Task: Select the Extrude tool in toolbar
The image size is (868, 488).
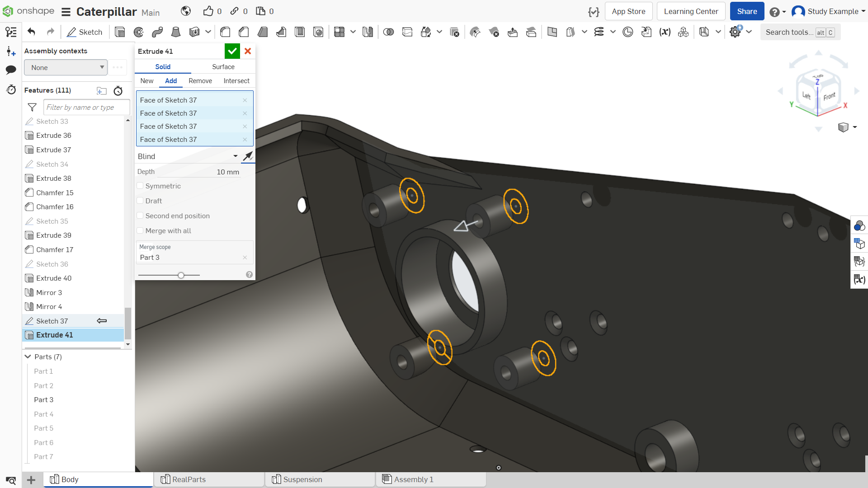Action: [120, 32]
